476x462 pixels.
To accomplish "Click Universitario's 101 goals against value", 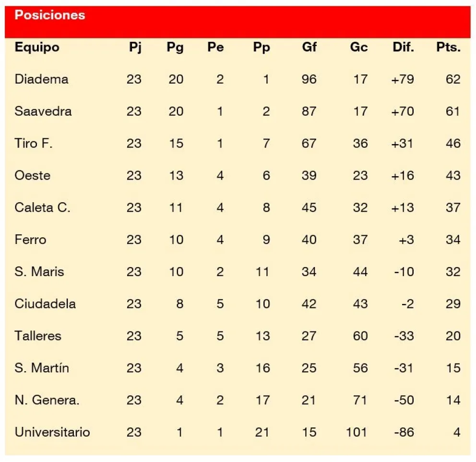I will [x=357, y=432].
